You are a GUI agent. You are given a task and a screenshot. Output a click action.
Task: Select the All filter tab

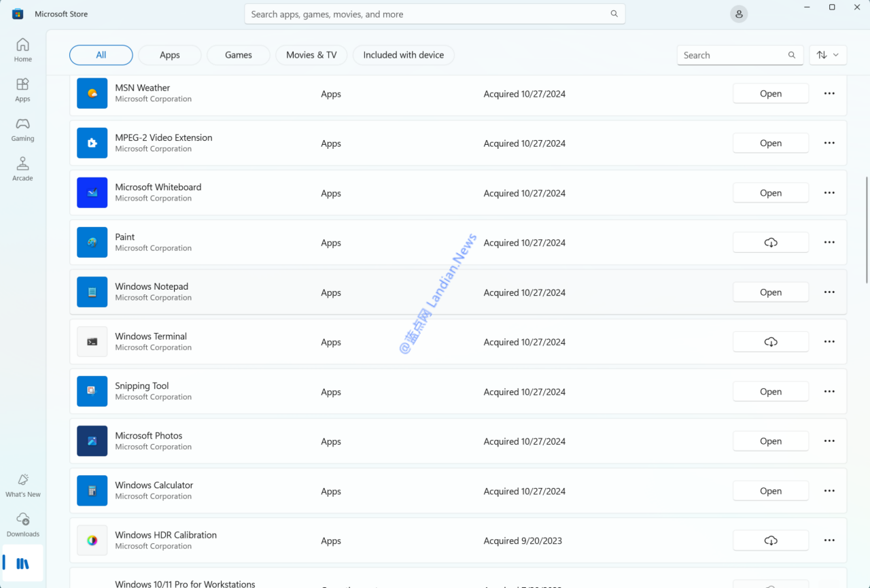point(101,55)
